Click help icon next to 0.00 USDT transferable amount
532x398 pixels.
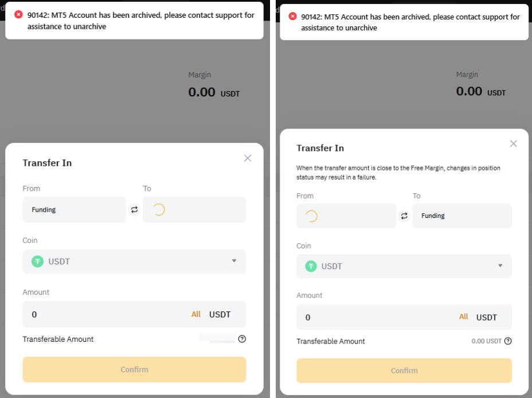(507, 341)
